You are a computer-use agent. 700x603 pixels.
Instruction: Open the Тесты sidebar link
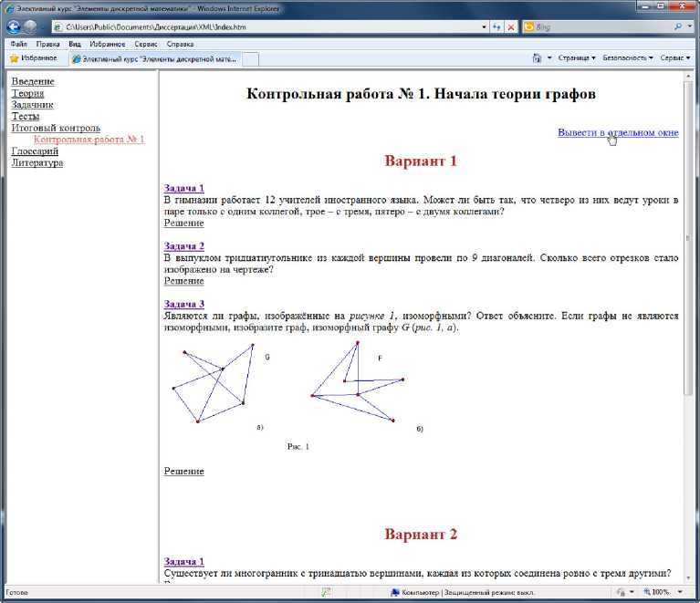(x=26, y=117)
